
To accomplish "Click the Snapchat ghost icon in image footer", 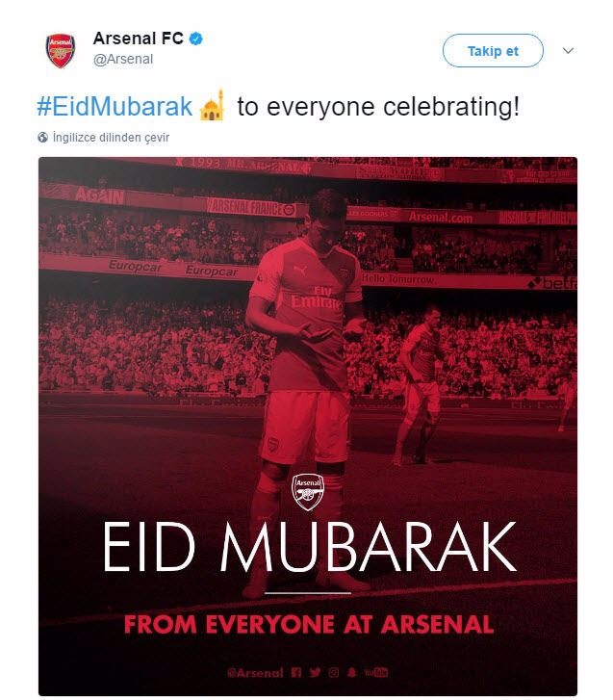I will (x=352, y=672).
